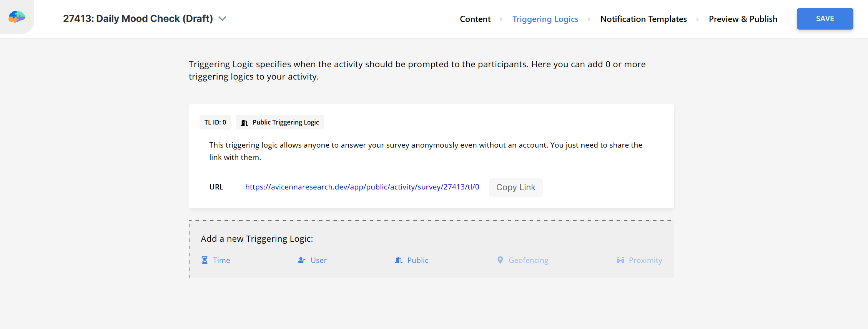Select the Triggering Logics step
The width and height of the screenshot is (868, 329).
click(545, 19)
